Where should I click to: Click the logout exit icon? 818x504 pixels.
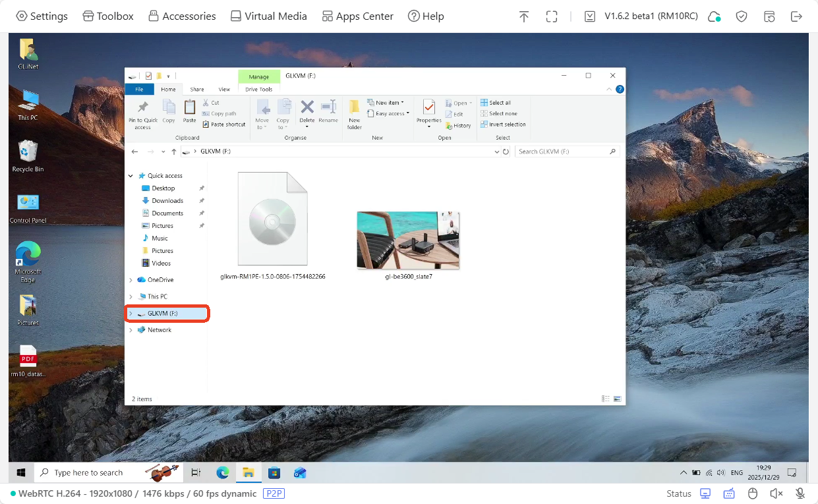pyautogui.click(x=796, y=16)
